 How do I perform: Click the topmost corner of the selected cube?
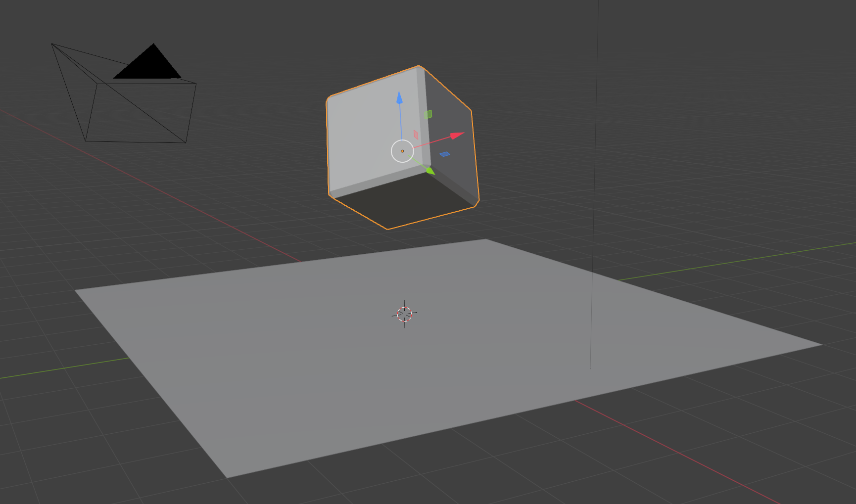419,66
